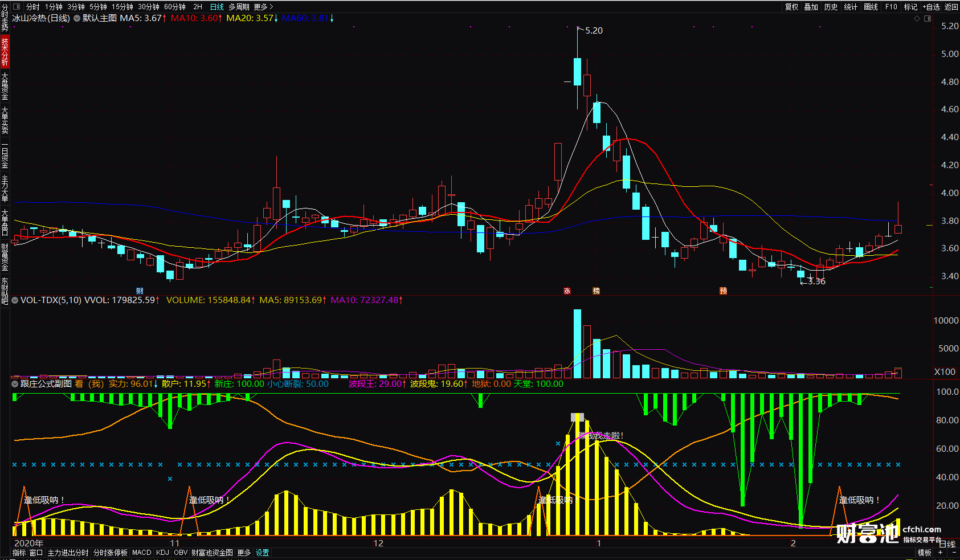The image size is (960, 560).
Task: Click the MA10: 3.60 indicator value
Action: tap(197, 18)
